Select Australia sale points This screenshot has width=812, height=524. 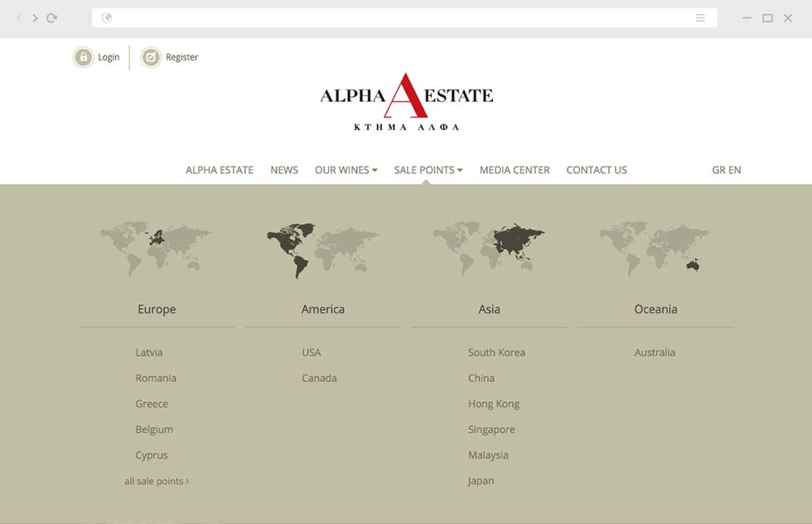(x=655, y=352)
